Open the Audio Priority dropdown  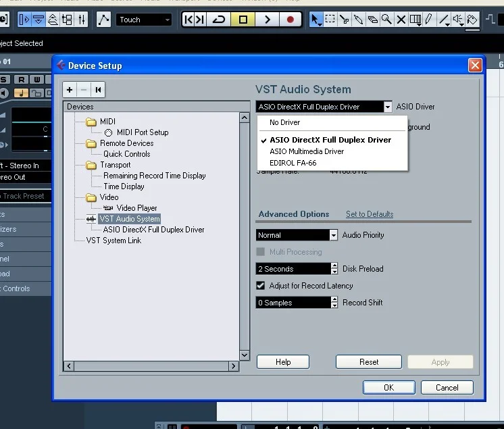pyautogui.click(x=333, y=235)
